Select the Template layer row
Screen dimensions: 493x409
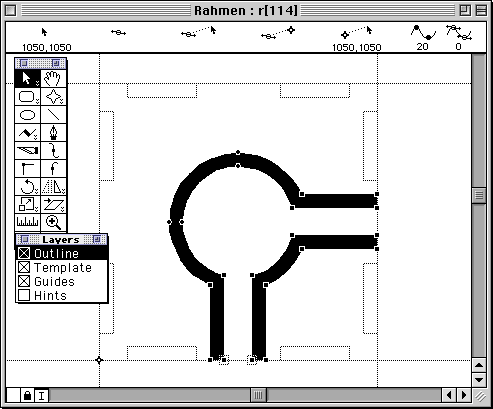[62, 267]
